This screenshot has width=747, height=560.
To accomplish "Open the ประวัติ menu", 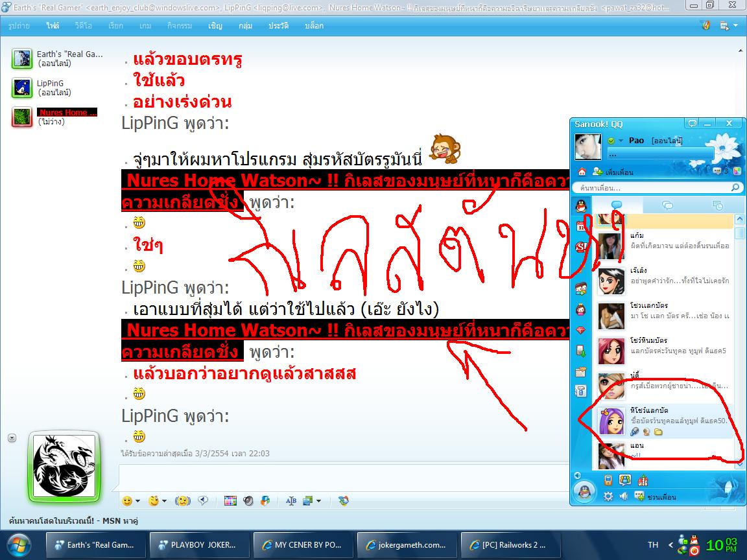I will pyautogui.click(x=278, y=26).
